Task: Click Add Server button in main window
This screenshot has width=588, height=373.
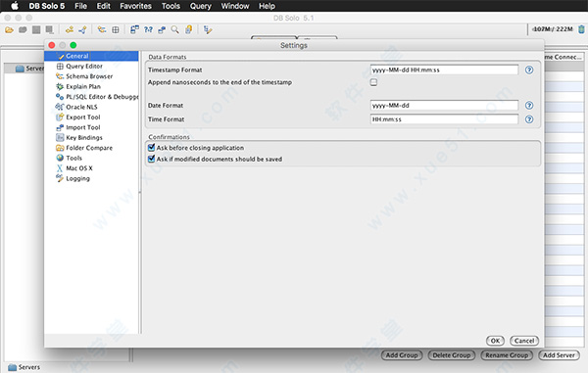Action: tap(559, 355)
